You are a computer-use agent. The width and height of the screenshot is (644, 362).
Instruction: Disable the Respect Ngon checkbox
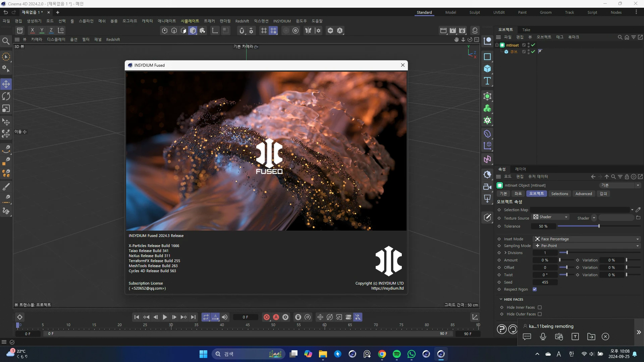pyautogui.click(x=535, y=289)
